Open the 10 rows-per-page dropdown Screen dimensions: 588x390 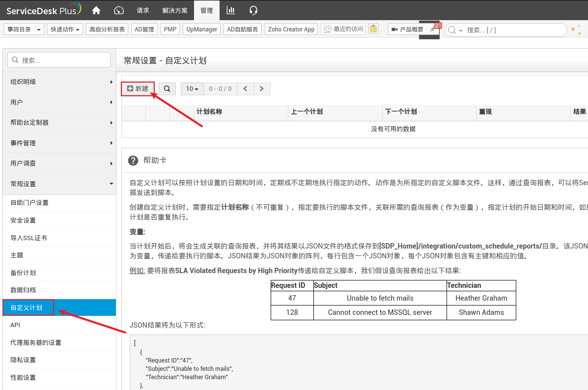pos(192,89)
